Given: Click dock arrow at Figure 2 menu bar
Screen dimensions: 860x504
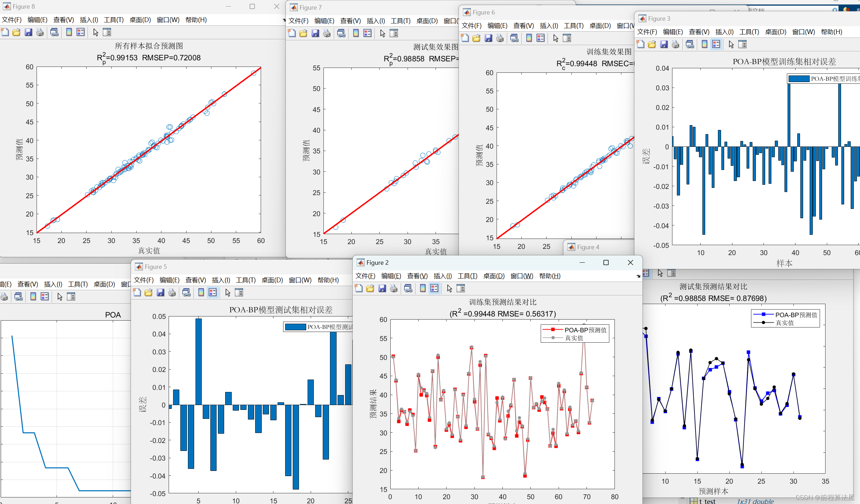Looking at the screenshot, I should 638,276.
